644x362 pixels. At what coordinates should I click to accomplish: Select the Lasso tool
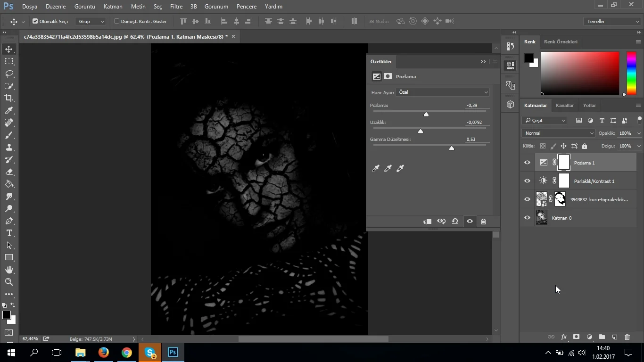(9, 74)
